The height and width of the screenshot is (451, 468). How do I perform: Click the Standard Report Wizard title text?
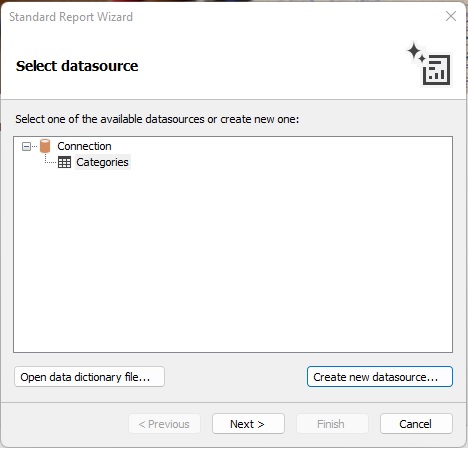pyautogui.click(x=71, y=17)
